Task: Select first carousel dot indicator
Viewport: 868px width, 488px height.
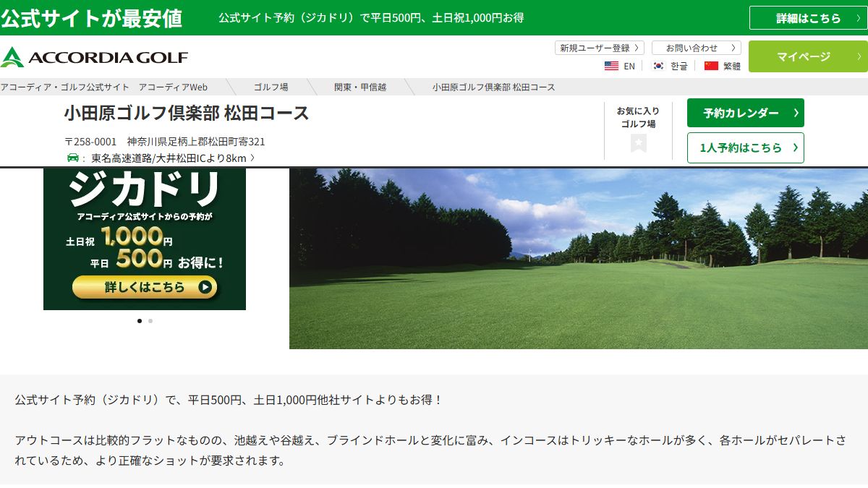Action: pyautogui.click(x=140, y=321)
